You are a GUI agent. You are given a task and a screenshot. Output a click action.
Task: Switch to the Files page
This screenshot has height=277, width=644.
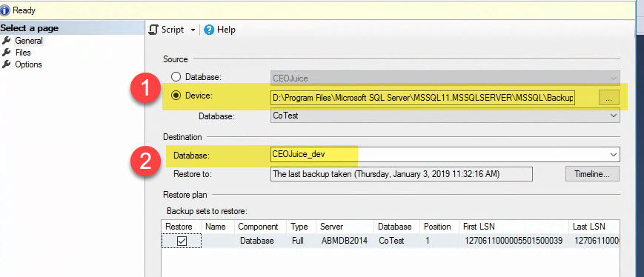point(23,53)
